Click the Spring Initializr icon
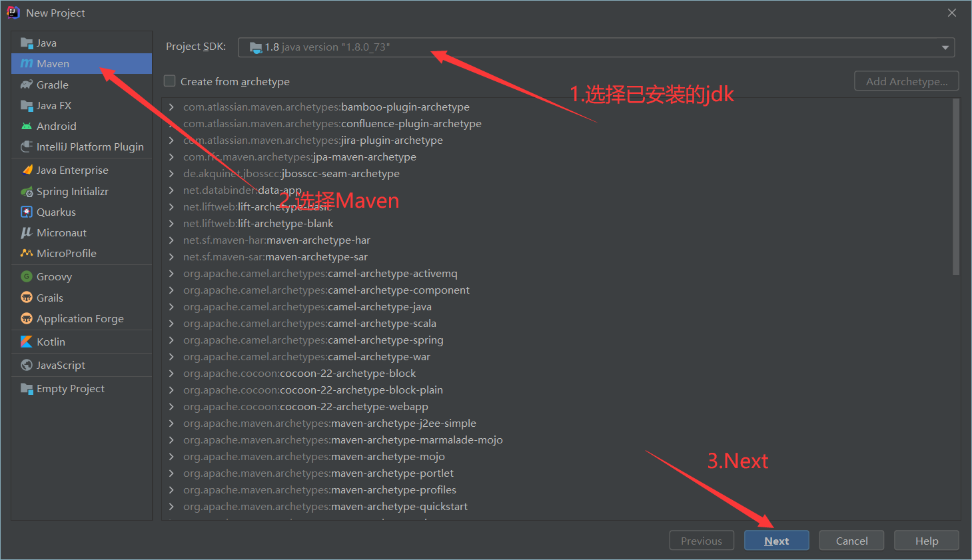Viewport: 972px width, 560px height. [27, 192]
